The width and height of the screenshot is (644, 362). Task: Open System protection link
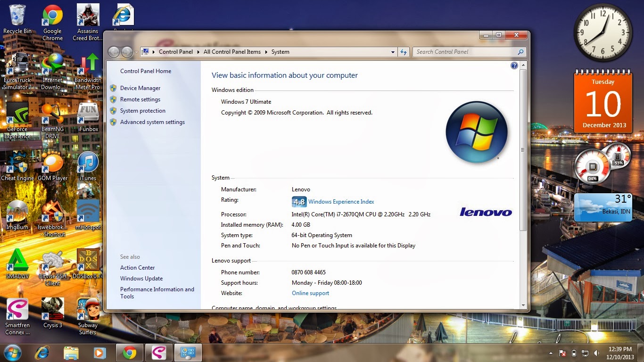[143, 111]
